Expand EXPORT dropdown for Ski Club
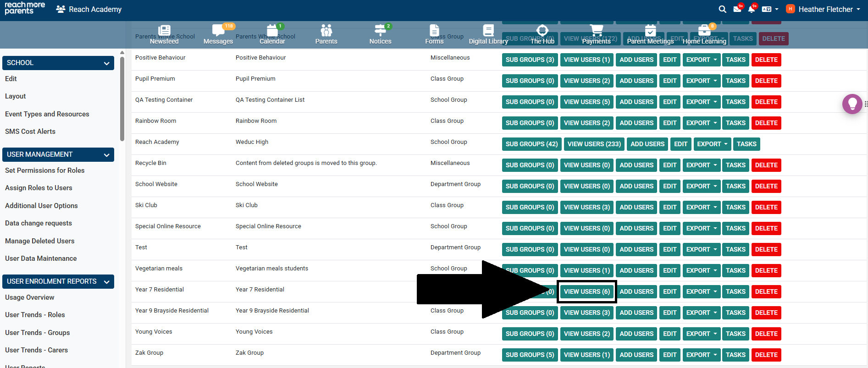The width and height of the screenshot is (868, 368). click(x=701, y=207)
